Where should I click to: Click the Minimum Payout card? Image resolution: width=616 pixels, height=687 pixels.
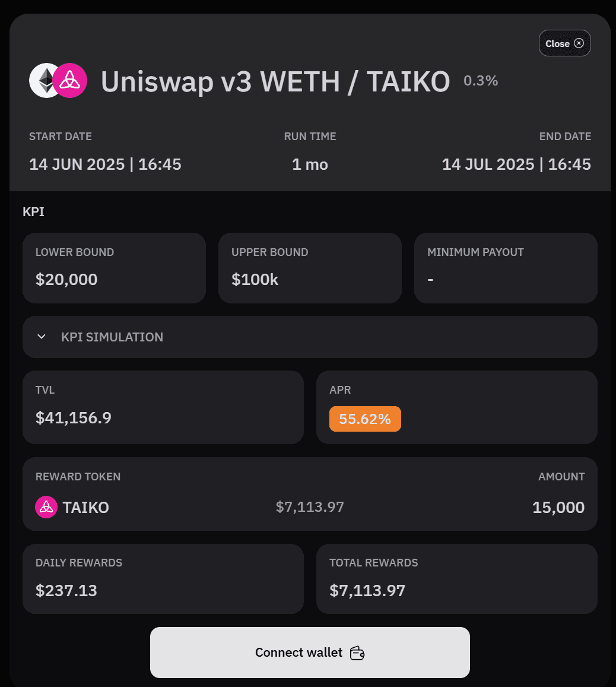click(506, 268)
